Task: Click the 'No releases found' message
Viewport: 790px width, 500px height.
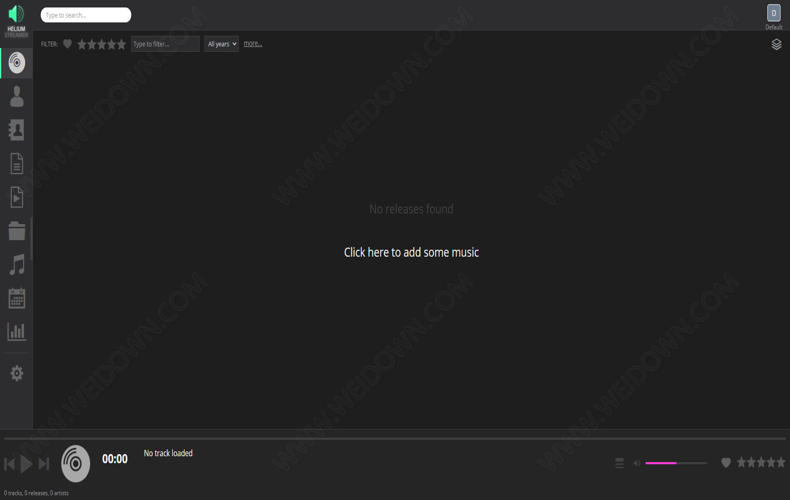Action: tap(411, 209)
